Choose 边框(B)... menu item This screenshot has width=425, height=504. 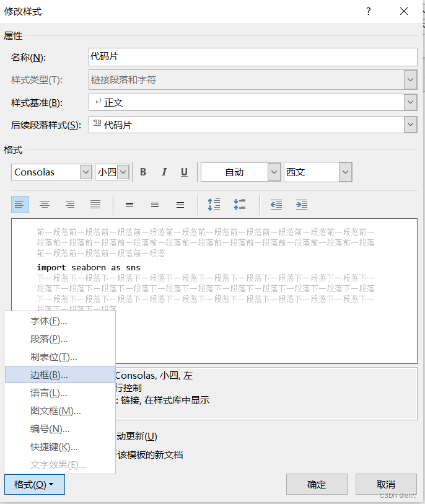point(59,374)
